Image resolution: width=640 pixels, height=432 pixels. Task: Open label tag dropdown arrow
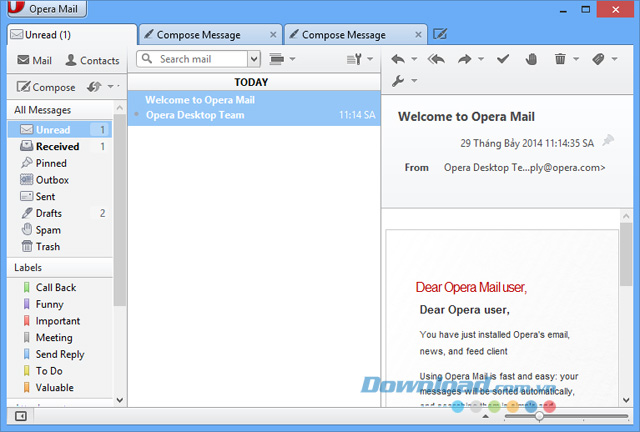(614, 59)
